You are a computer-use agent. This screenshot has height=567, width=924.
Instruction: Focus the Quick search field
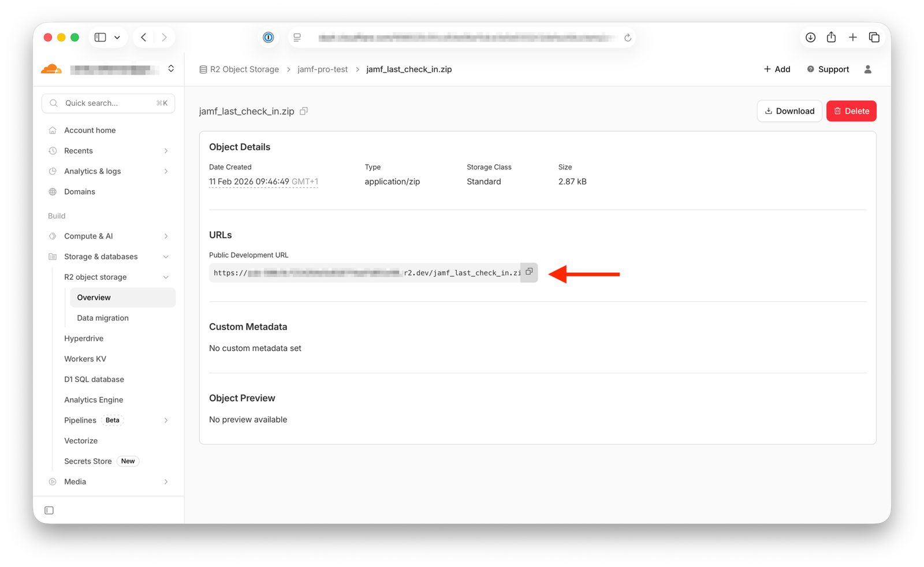tap(108, 103)
